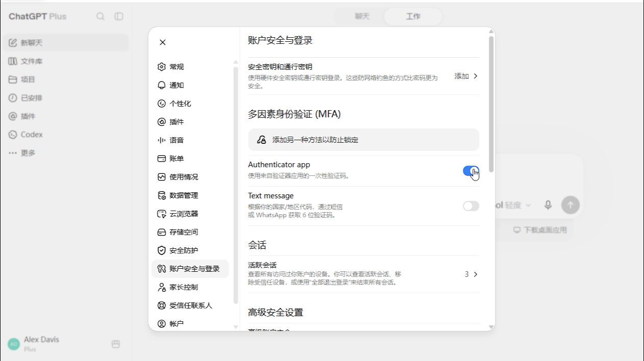Viewport: 644px width, 361px height.
Task: Click the 文件库 library icon
Action: pos(13,61)
